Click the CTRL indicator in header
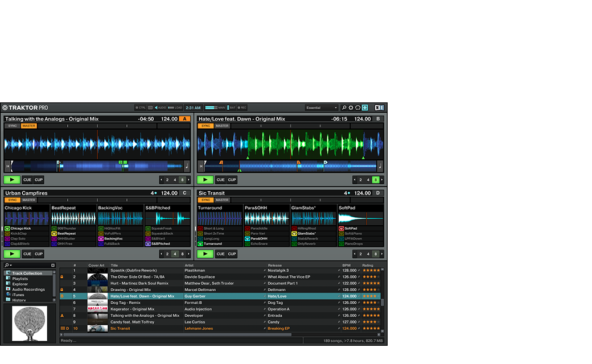The width and height of the screenshot is (592, 364). pos(140,108)
